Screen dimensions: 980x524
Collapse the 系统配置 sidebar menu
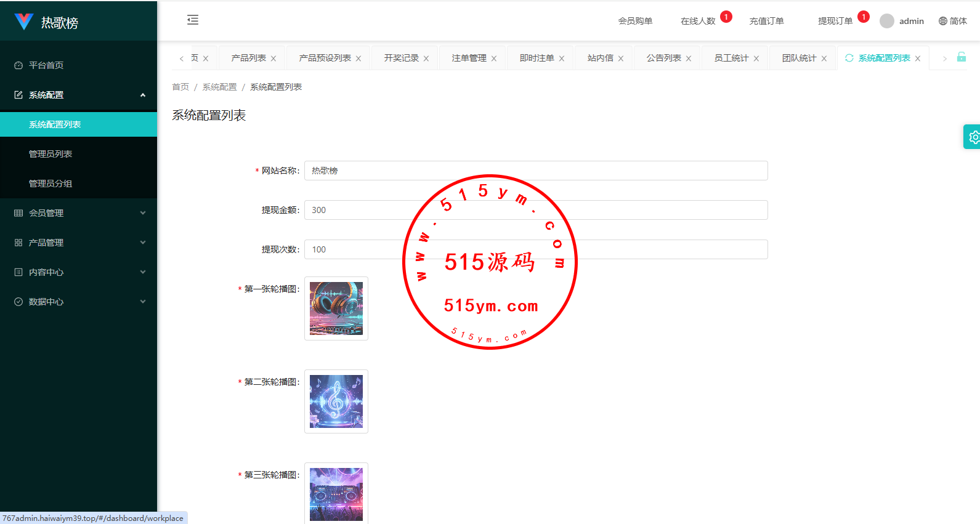point(78,95)
